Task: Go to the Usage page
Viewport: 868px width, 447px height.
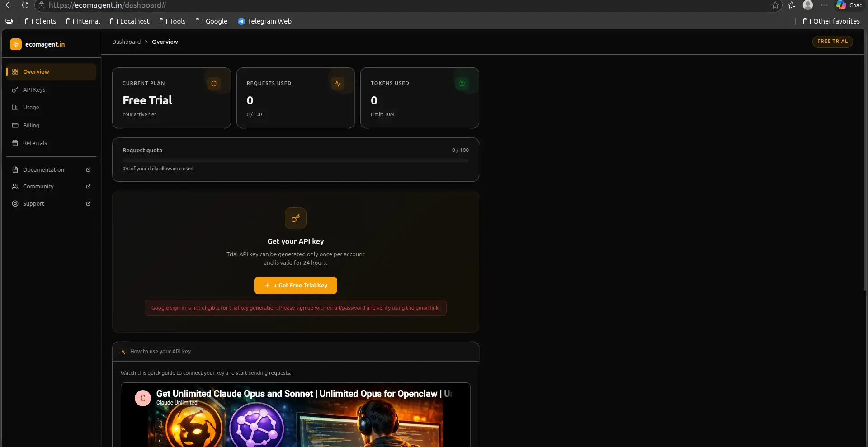Action: [51, 107]
